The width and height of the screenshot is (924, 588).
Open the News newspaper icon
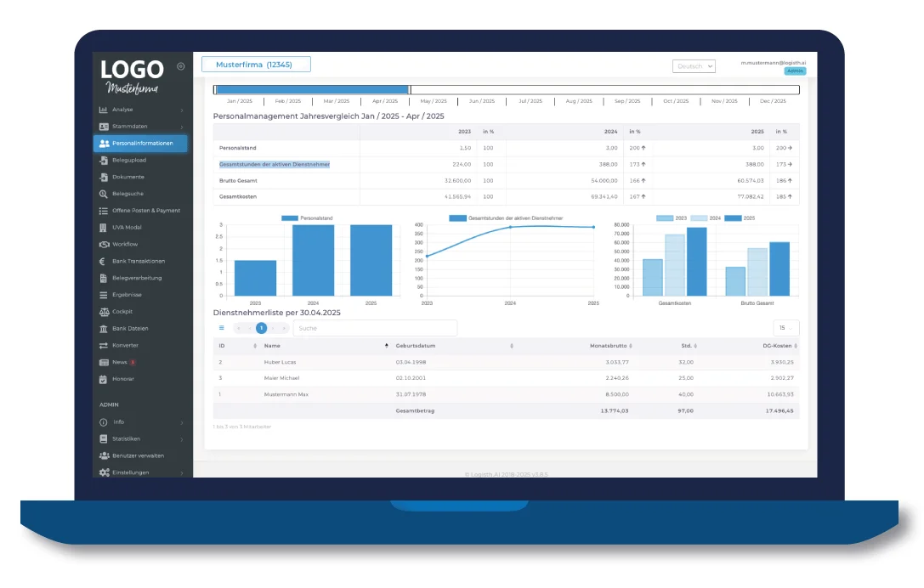point(104,362)
